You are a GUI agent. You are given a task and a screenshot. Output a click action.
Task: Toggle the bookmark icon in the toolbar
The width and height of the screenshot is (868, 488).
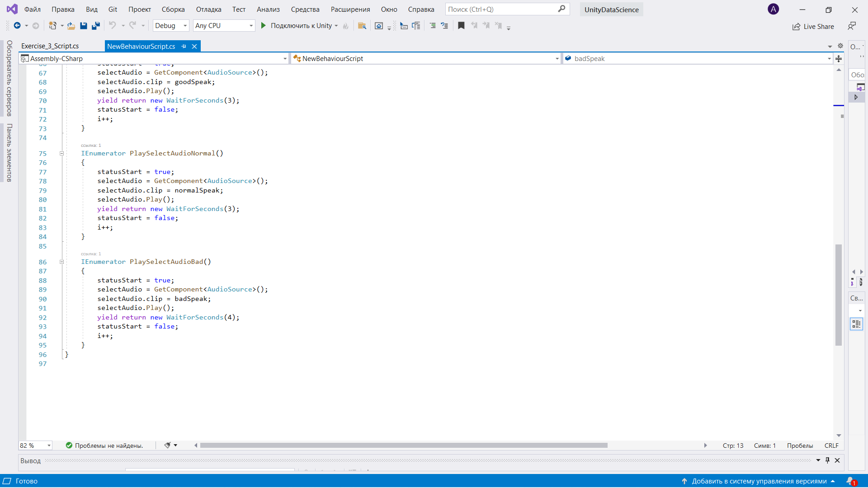pos(461,26)
